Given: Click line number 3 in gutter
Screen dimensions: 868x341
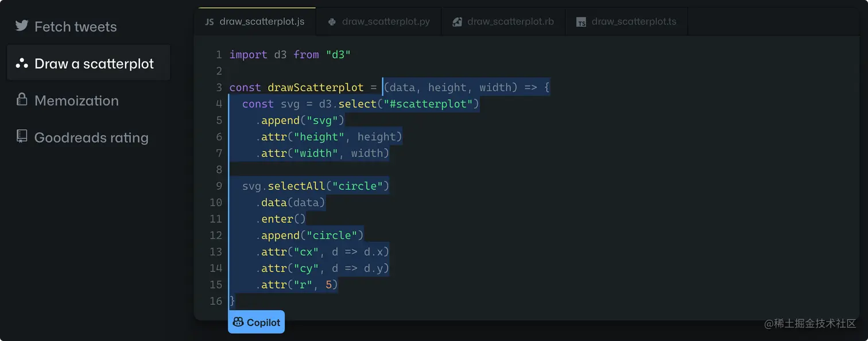Looking at the screenshot, I should pos(219,87).
